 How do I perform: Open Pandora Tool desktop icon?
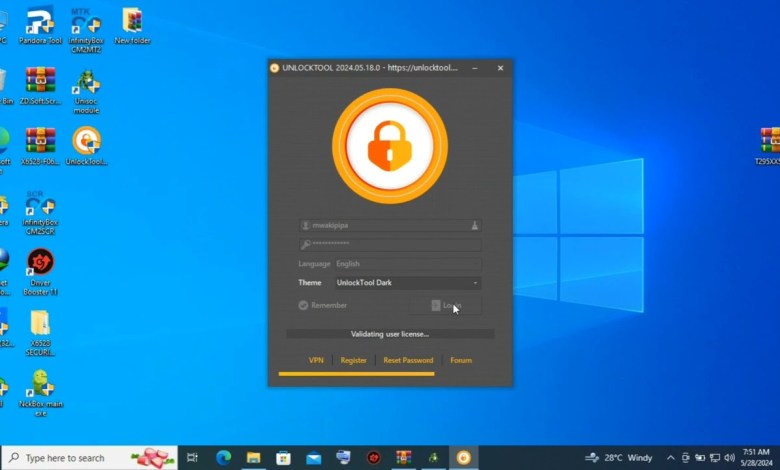40,21
